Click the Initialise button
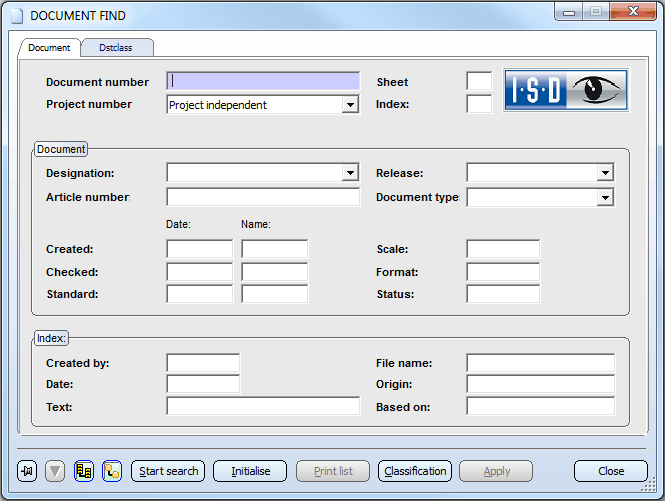This screenshot has height=502, width=665. click(250, 471)
